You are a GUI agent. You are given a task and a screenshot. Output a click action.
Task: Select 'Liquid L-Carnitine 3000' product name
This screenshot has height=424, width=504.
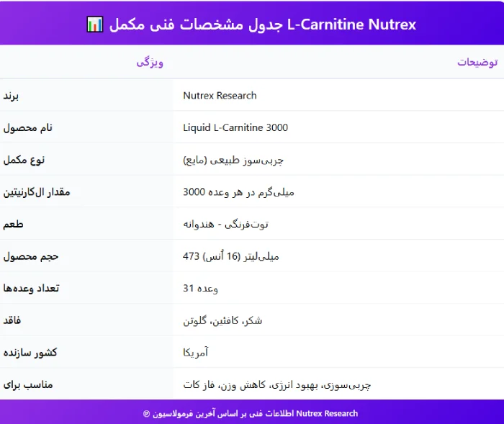tap(235, 127)
